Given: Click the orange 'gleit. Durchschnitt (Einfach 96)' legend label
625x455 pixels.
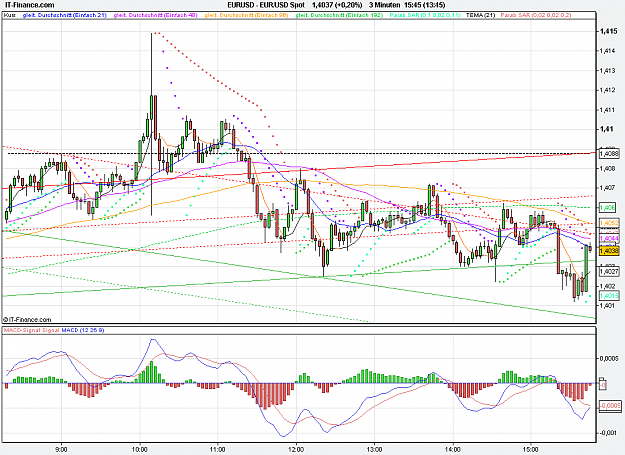Looking at the screenshot, I should (246, 15).
